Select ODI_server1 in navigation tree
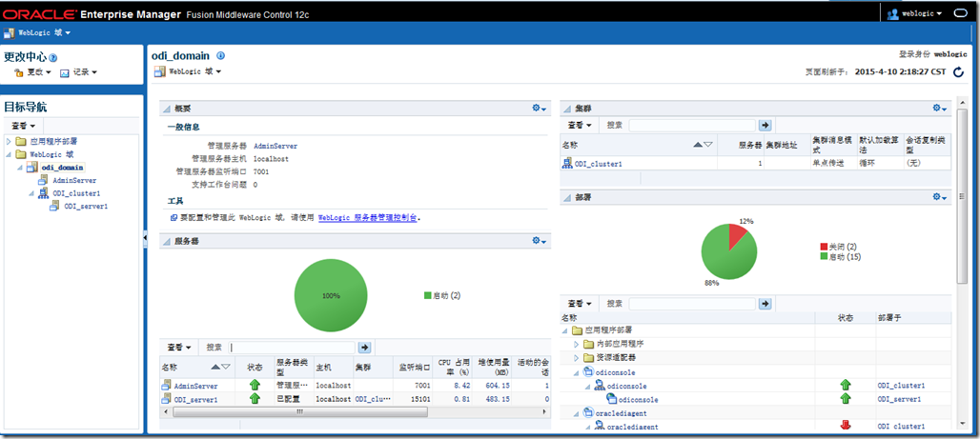 click(86, 206)
